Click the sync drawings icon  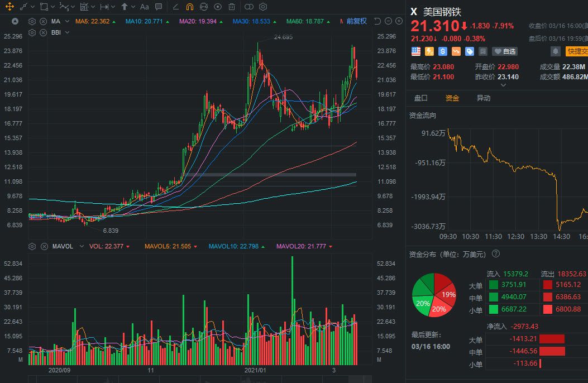point(204,7)
